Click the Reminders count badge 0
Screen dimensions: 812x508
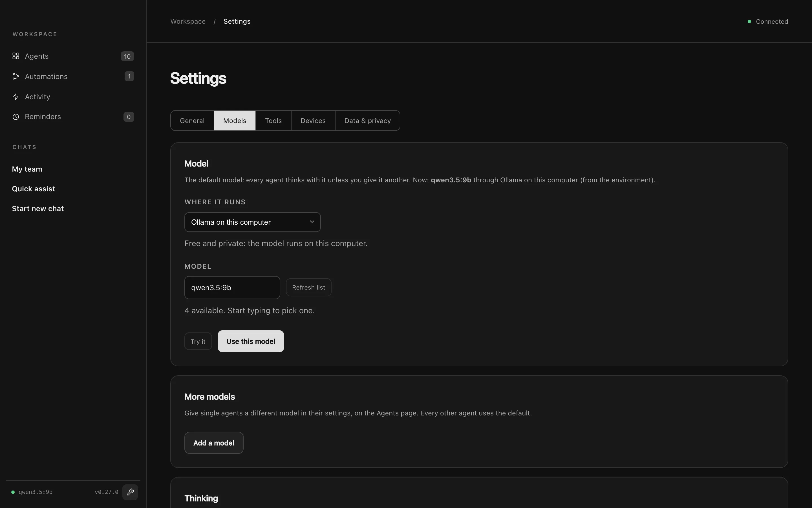point(129,117)
